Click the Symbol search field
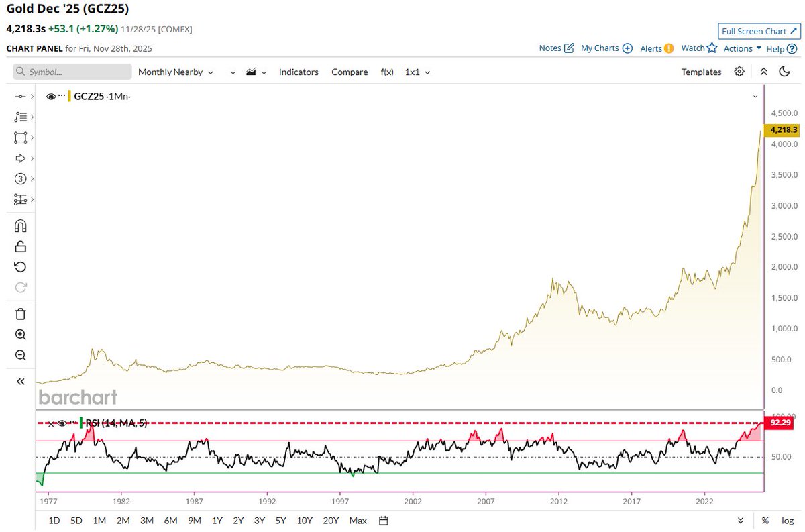The height and width of the screenshot is (532, 805). click(72, 72)
